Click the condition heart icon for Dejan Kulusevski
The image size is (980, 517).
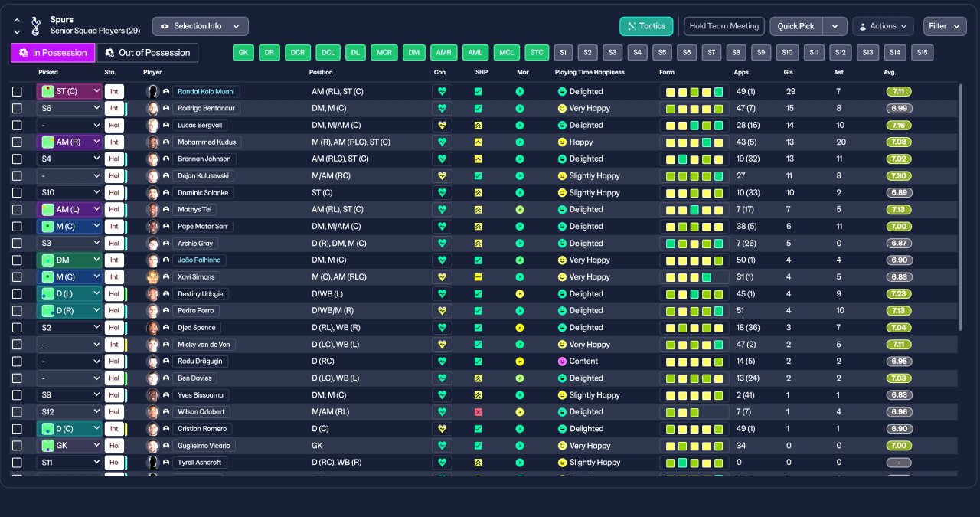click(x=442, y=176)
